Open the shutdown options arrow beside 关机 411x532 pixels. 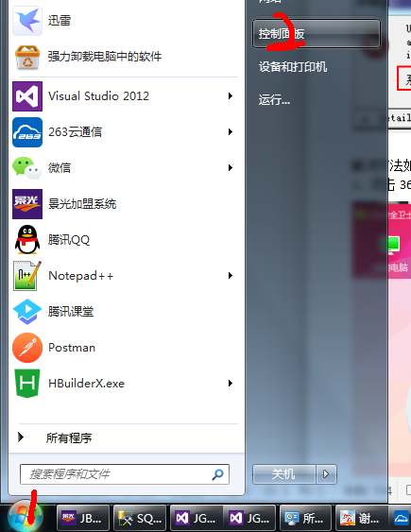326,474
